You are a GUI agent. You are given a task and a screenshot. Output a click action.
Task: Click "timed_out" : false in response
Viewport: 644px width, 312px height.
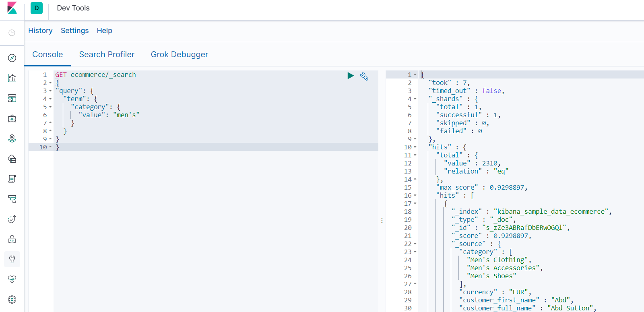466,91
